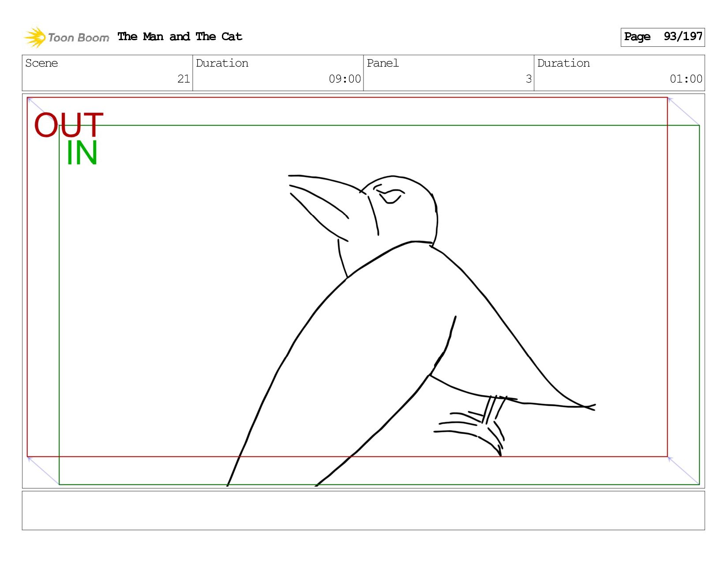
Task: Click the 'Page 93/197' box
Action: point(663,37)
